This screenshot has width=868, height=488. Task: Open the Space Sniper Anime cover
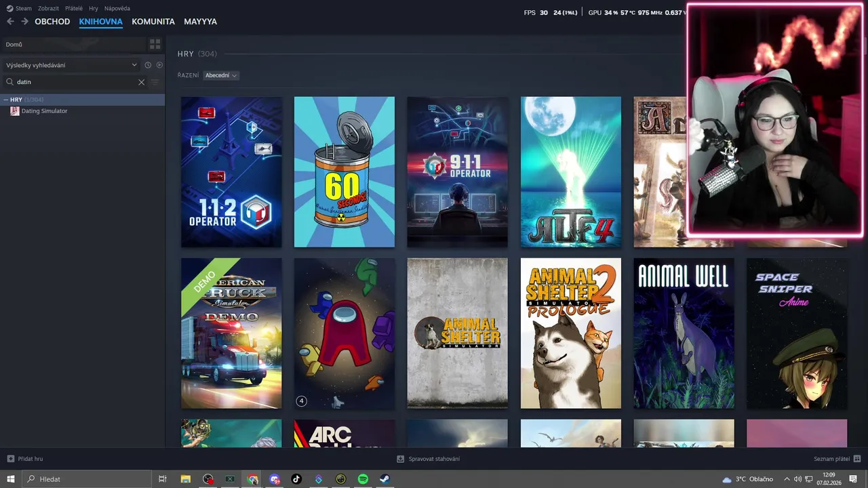(x=797, y=333)
